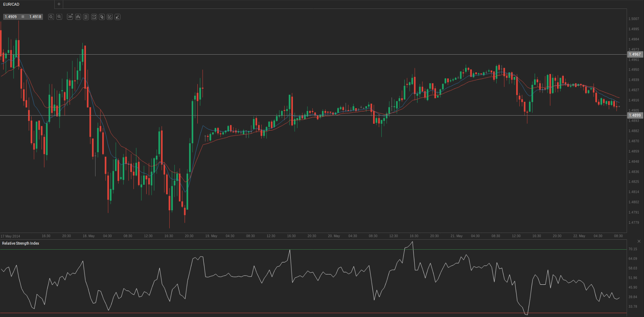Click the 64.09 RSI axis value
Viewport: 644px width, 317px height.
633,258
